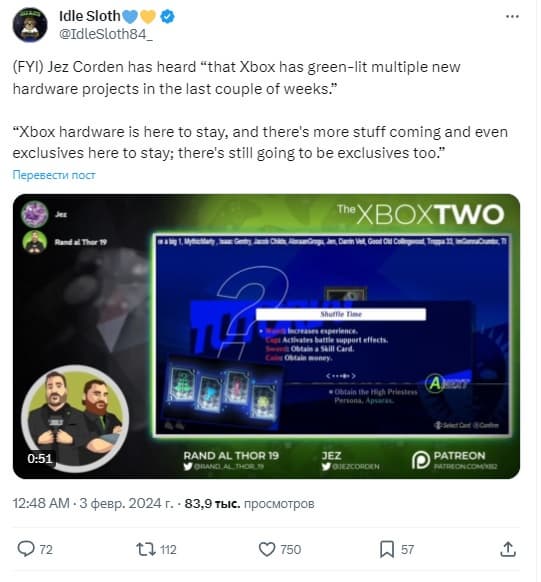Open the @IdleSloth84_ handle link
The width and height of the screenshot is (541, 582).
click(x=106, y=34)
